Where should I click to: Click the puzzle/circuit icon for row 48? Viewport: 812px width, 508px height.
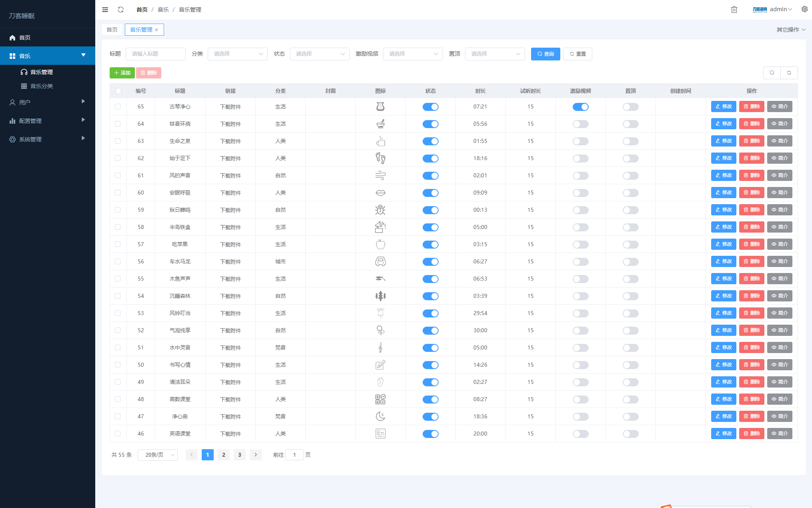click(x=380, y=399)
